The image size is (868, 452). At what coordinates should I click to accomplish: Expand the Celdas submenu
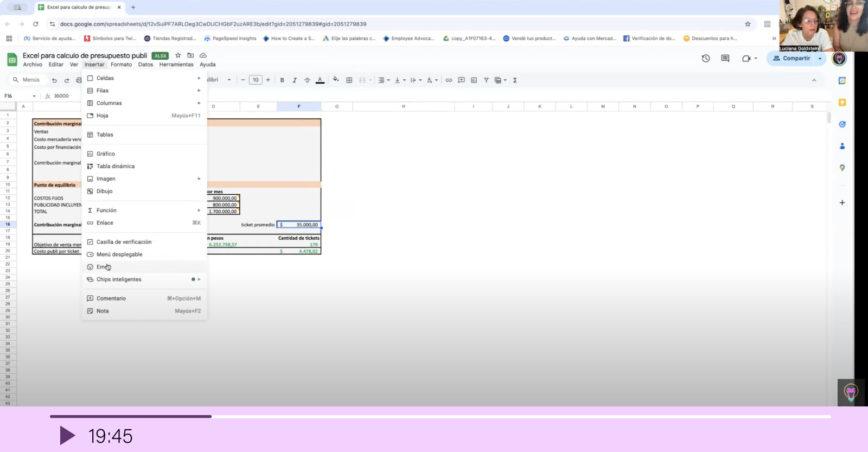click(144, 78)
